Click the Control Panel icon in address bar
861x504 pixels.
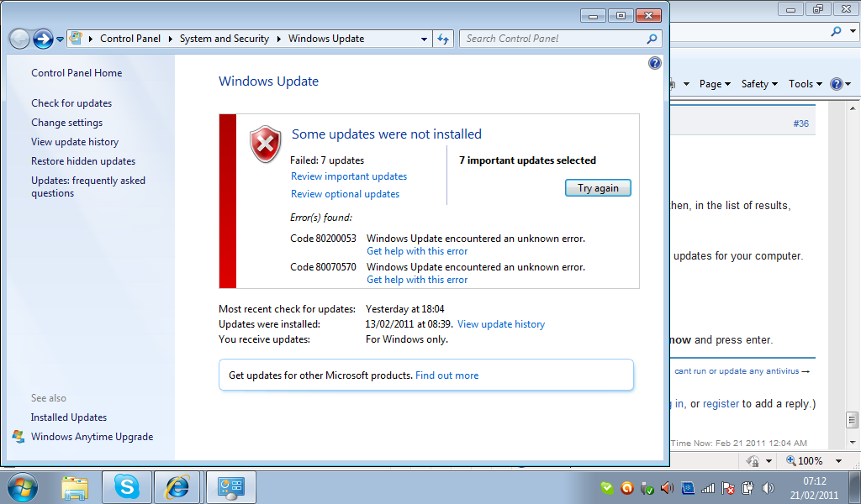tap(76, 39)
